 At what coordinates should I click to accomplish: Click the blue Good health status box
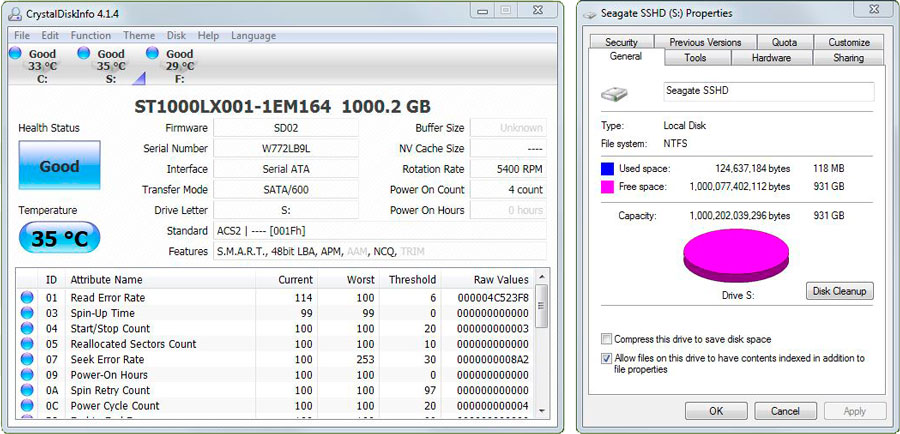pos(60,165)
